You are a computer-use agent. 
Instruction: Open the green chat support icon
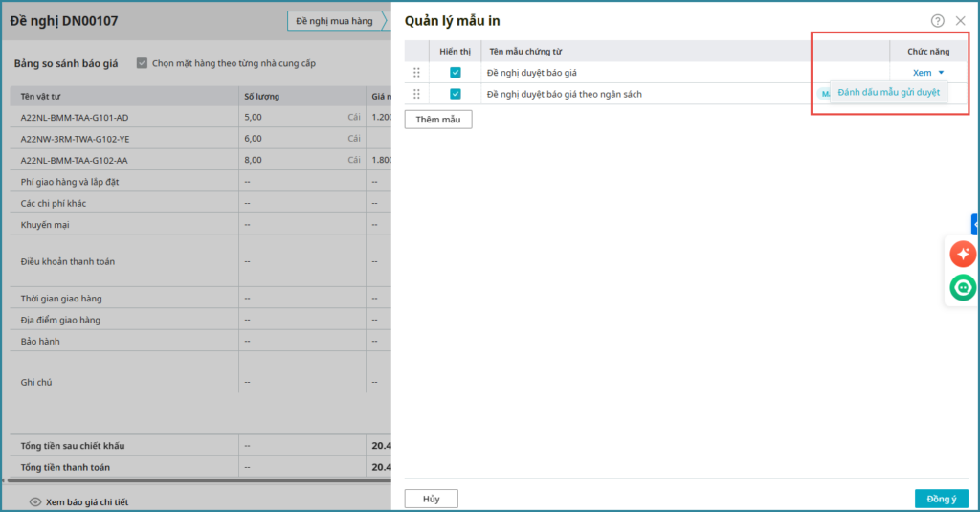(x=963, y=287)
